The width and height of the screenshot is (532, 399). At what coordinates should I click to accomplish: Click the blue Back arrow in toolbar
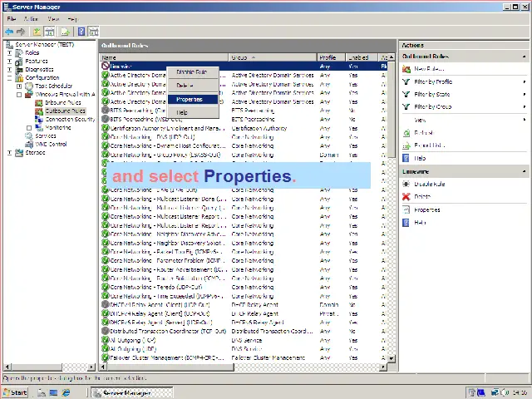[9, 32]
